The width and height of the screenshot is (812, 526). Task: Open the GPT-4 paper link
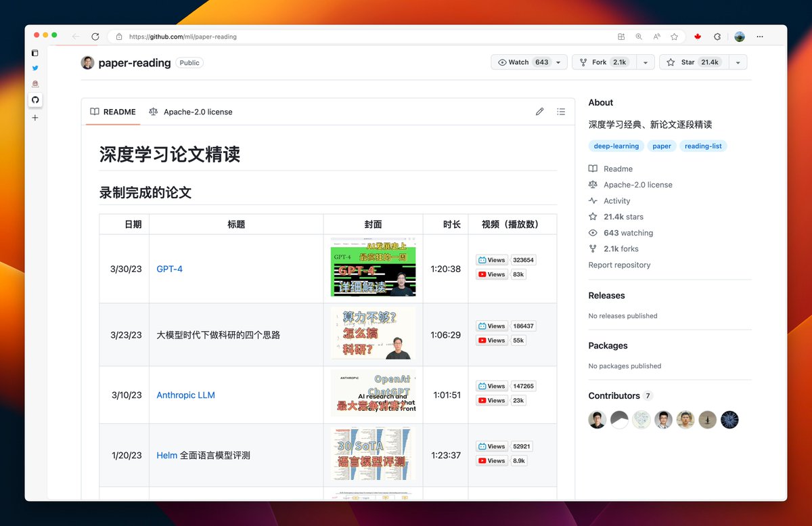coord(169,269)
